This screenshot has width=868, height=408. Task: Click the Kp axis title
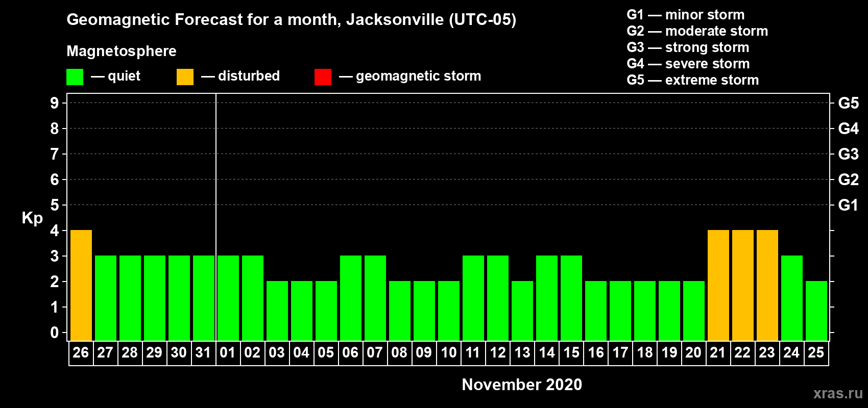point(32,219)
